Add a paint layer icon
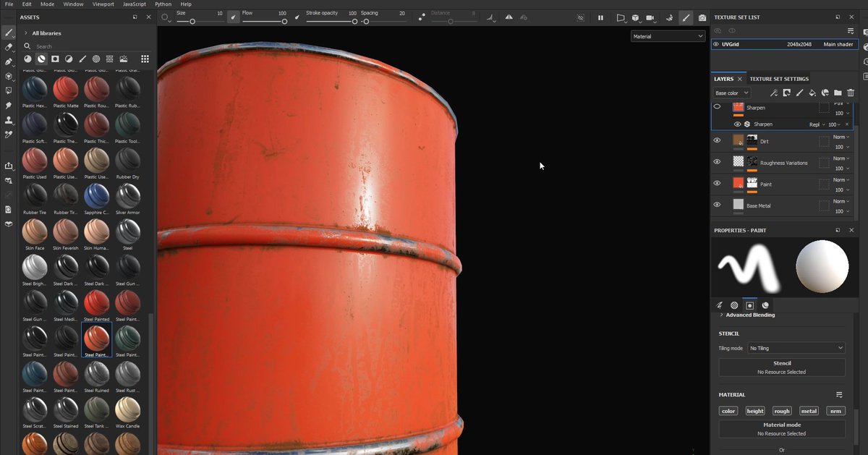Viewport: 868px width, 455px height. point(799,93)
